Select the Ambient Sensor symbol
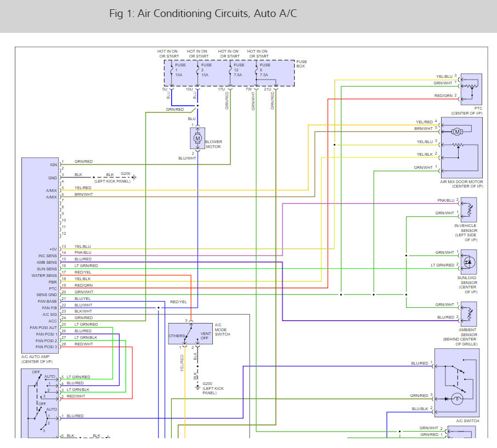Image resolution: width=497 pixels, height=448 pixels. (x=469, y=314)
